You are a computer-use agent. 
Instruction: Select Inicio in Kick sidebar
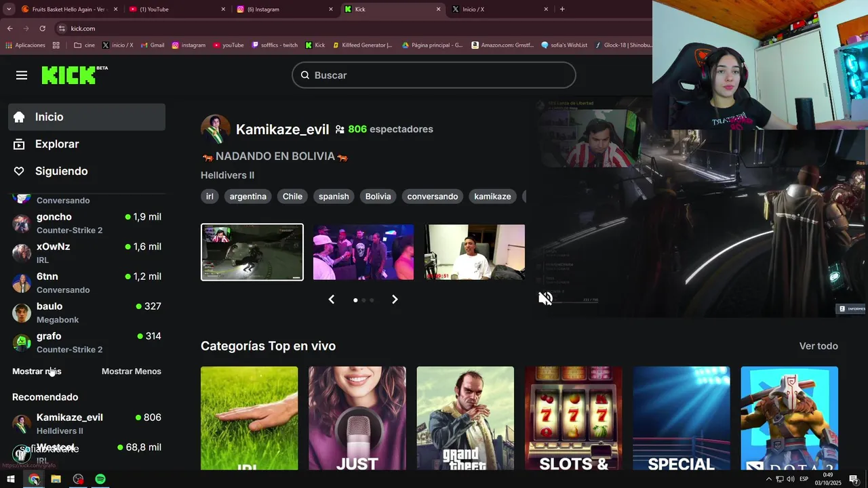(87, 117)
